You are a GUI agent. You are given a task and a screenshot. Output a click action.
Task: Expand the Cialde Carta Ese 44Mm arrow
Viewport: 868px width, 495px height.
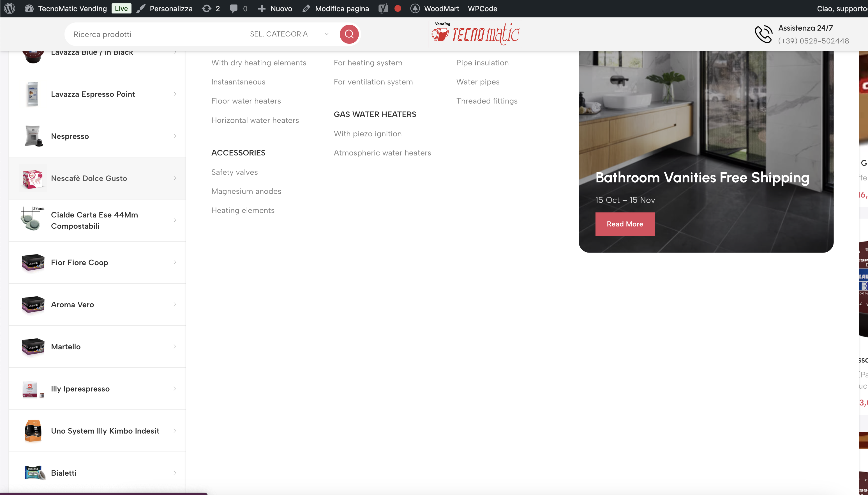(175, 220)
